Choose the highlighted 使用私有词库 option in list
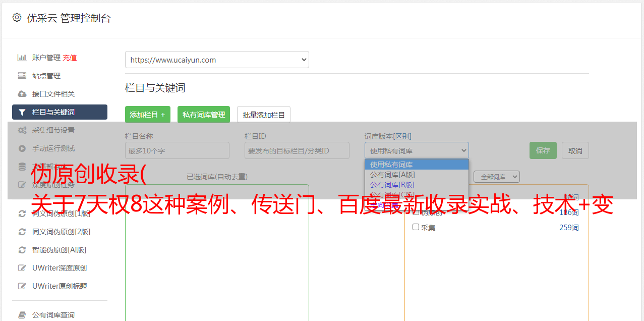This screenshot has height=321, width=644. click(417, 165)
